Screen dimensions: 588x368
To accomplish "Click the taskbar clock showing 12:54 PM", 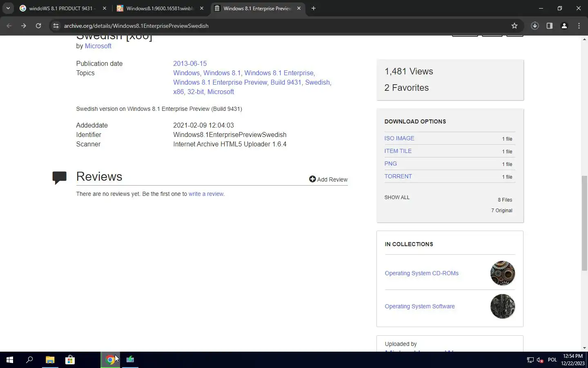I will [x=572, y=360].
